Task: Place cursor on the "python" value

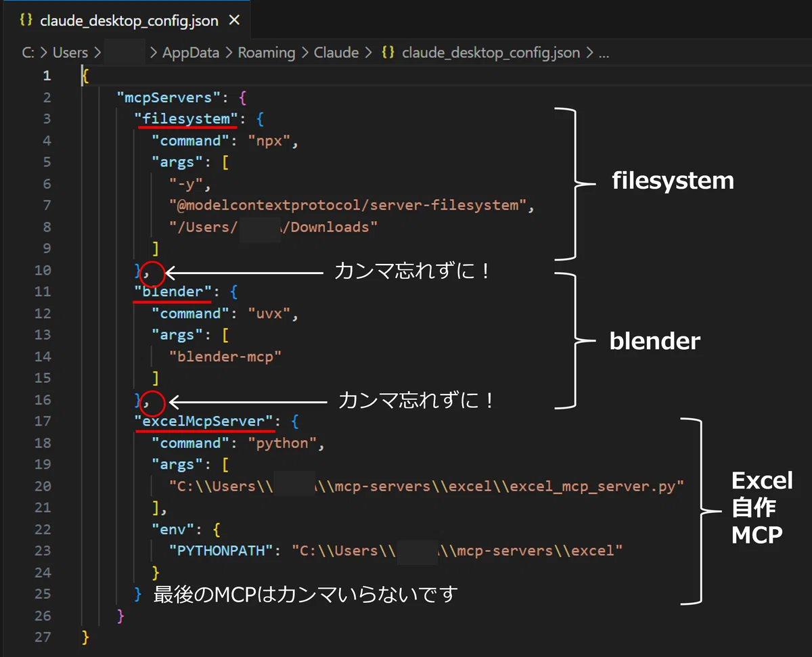Action: (284, 443)
